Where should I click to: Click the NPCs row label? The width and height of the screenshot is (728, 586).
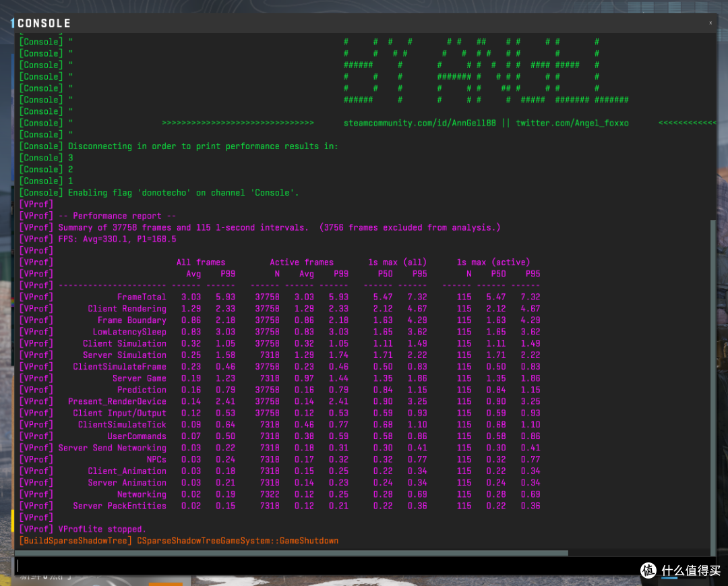pyautogui.click(x=156, y=460)
